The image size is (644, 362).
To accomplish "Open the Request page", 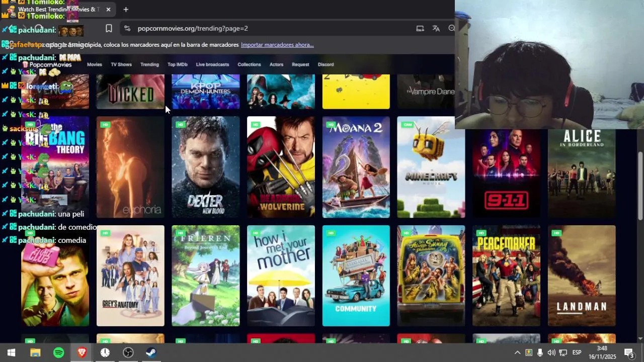I will (300, 64).
